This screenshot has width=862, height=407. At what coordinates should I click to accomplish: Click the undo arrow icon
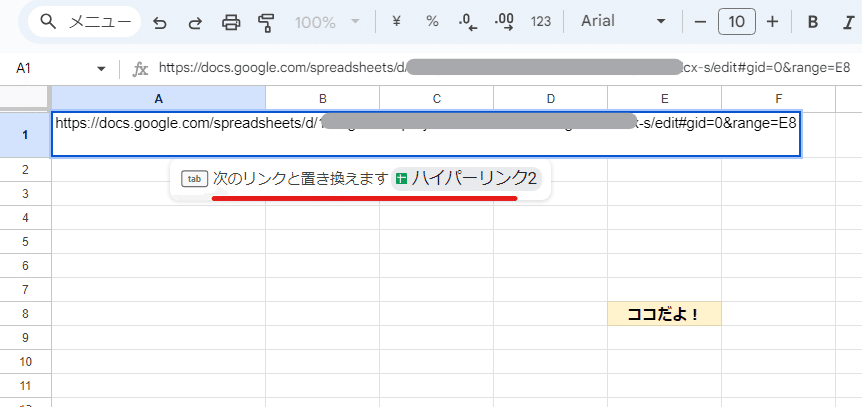pyautogui.click(x=159, y=23)
